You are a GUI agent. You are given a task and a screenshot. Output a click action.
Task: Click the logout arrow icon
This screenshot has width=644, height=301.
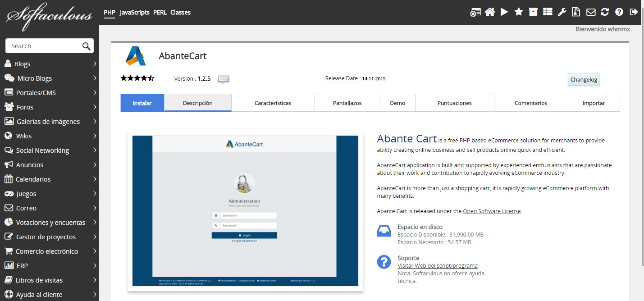coord(634,12)
